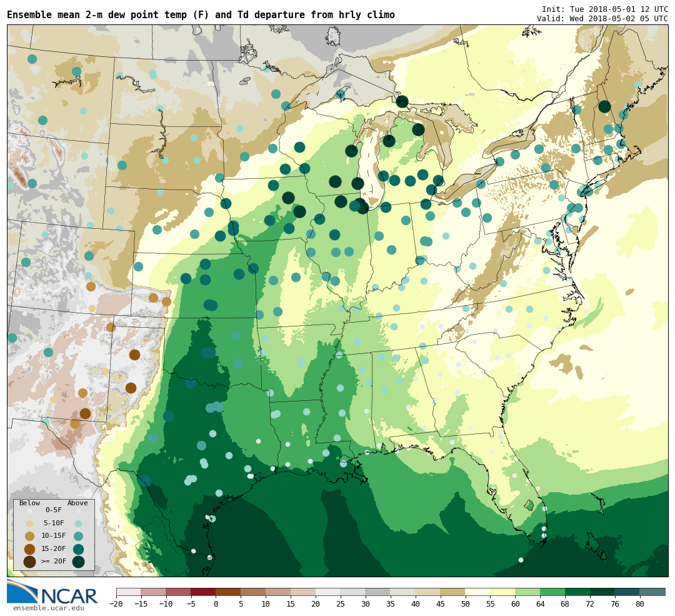Pick the medium green swatch between 64 and 68

click(x=552, y=592)
